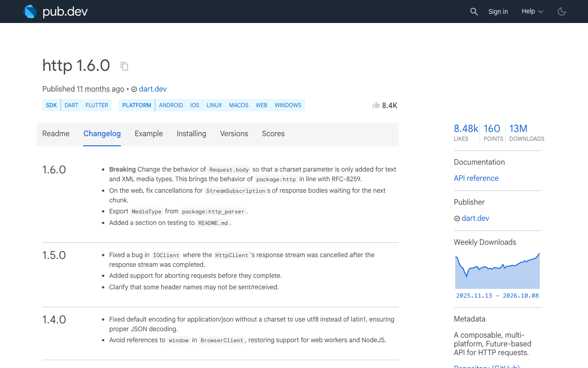Click verified publisher badge beside Published date
Screen dimensions: 588x368
(134, 89)
